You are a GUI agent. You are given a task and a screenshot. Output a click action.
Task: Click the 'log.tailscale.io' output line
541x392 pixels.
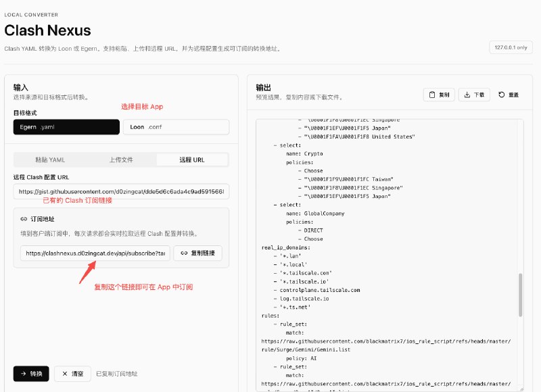coord(304,299)
